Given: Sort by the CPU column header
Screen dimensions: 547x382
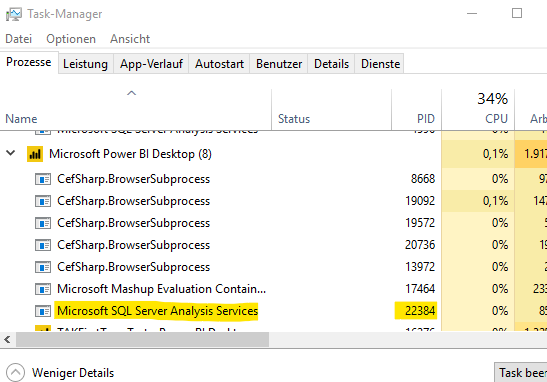Looking at the screenshot, I should point(478,110).
